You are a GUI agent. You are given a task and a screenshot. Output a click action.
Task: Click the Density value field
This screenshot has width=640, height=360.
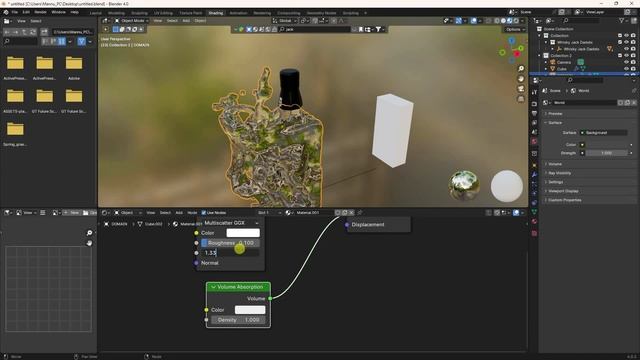coord(238,320)
